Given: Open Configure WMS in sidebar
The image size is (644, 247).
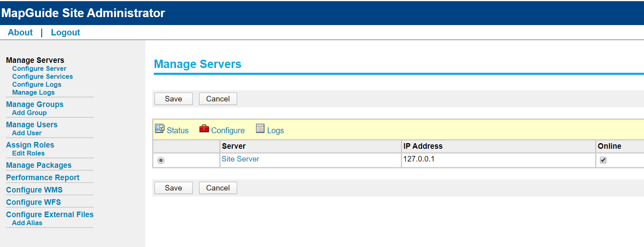Looking at the screenshot, I should coord(34,190).
